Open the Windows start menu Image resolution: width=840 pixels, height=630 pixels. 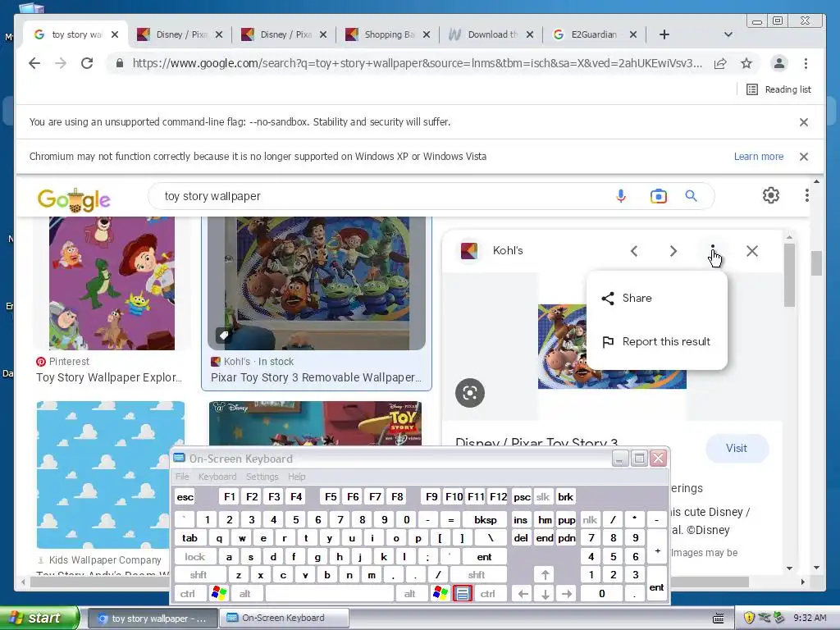click(x=39, y=619)
